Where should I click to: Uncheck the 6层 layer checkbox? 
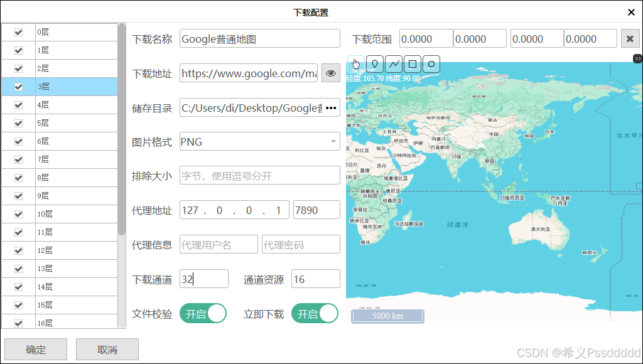click(18, 141)
